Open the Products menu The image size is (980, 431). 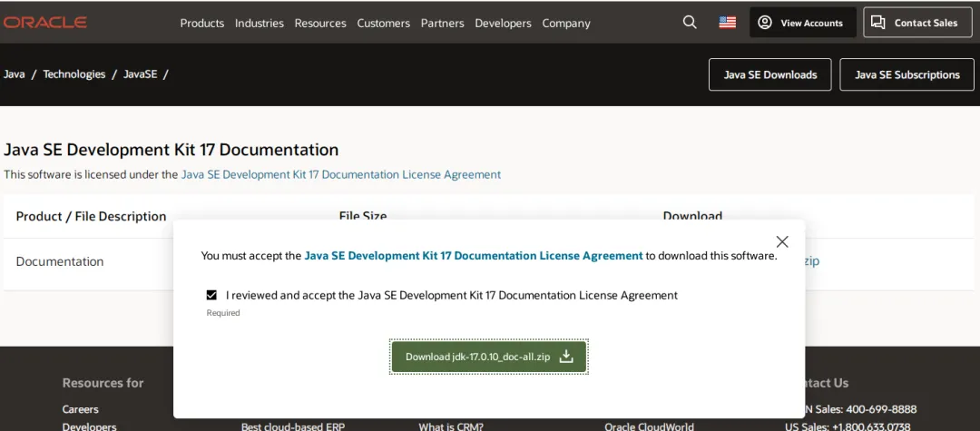(201, 23)
